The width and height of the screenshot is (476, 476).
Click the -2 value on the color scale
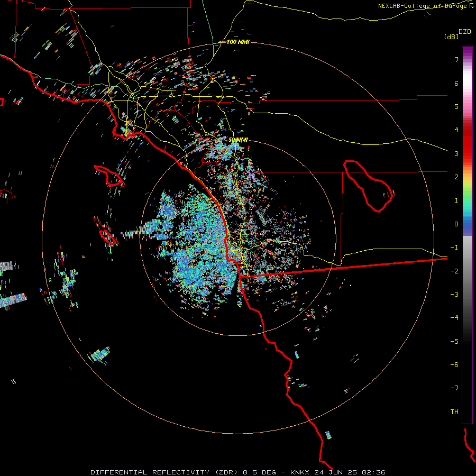454,271
